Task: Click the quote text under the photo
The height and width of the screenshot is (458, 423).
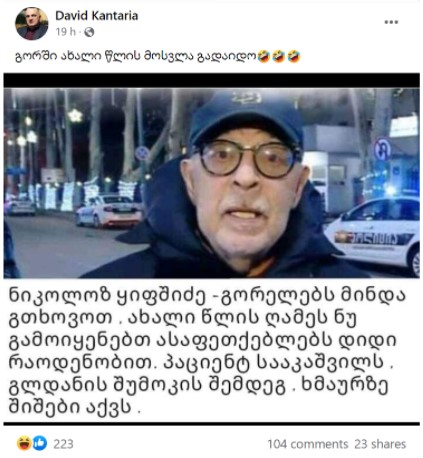Action: point(207,351)
